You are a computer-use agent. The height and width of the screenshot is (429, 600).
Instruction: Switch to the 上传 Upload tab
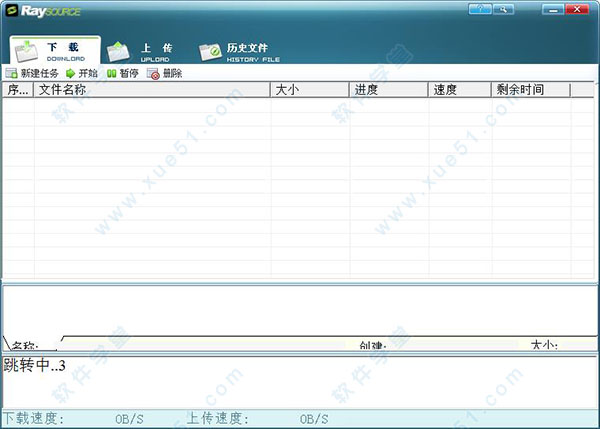click(x=140, y=52)
